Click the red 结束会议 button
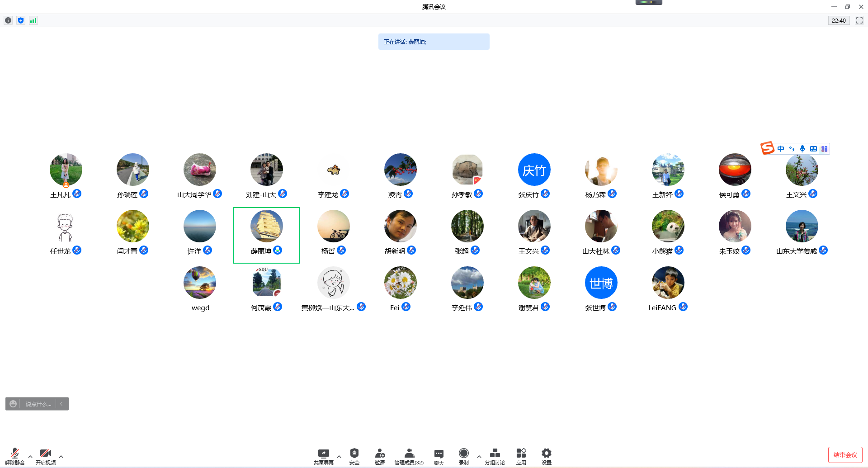 click(845, 455)
